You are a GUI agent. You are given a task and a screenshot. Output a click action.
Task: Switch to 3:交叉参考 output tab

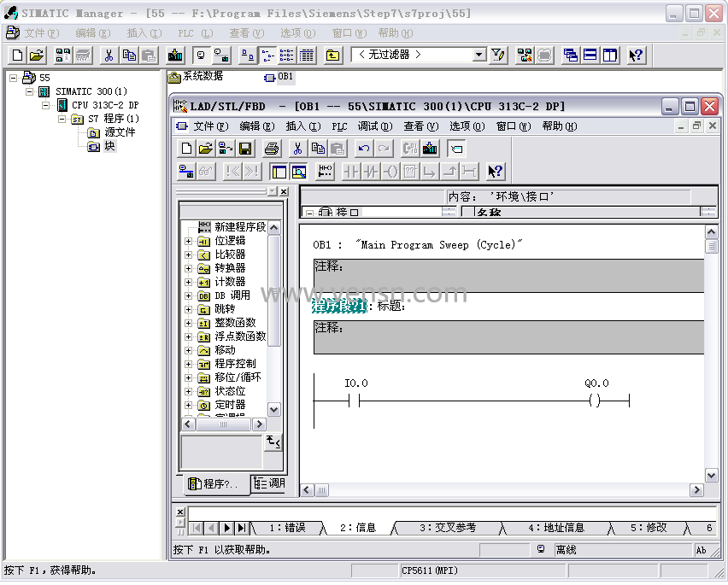pos(448,528)
